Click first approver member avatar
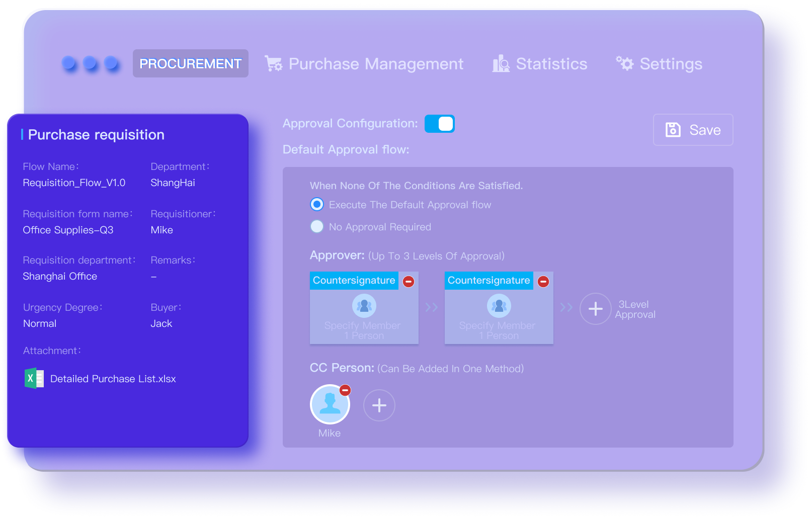Screen dimensions: 812x520 point(364,305)
